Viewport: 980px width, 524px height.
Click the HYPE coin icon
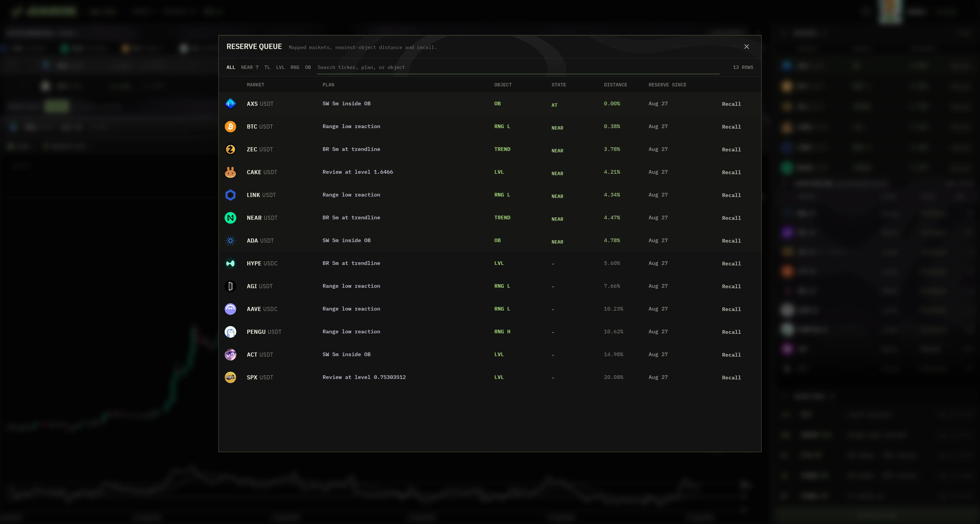click(x=230, y=263)
